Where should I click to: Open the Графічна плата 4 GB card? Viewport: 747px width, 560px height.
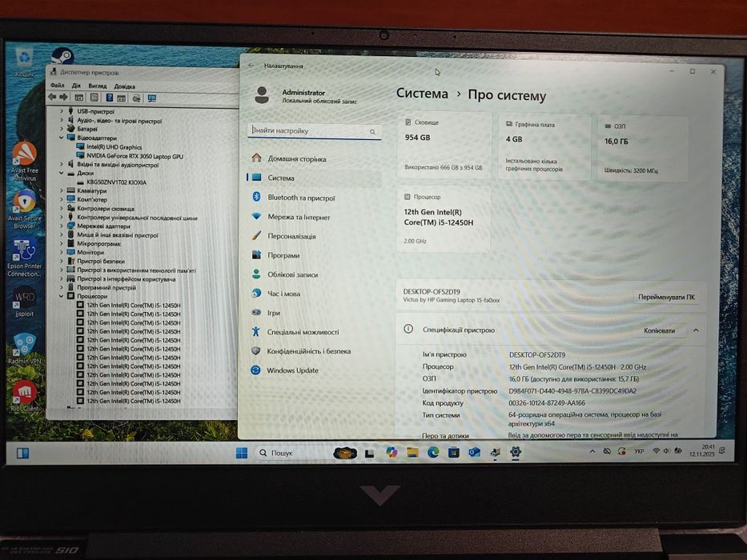click(x=544, y=146)
